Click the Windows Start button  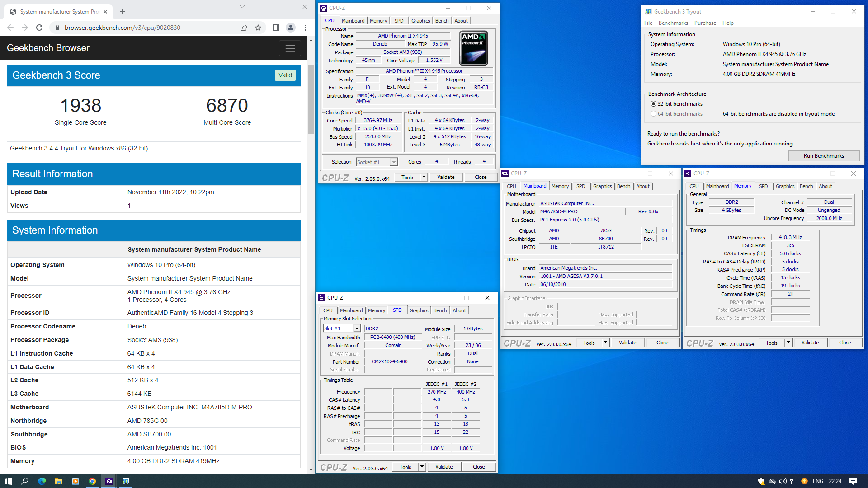click(8, 481)
